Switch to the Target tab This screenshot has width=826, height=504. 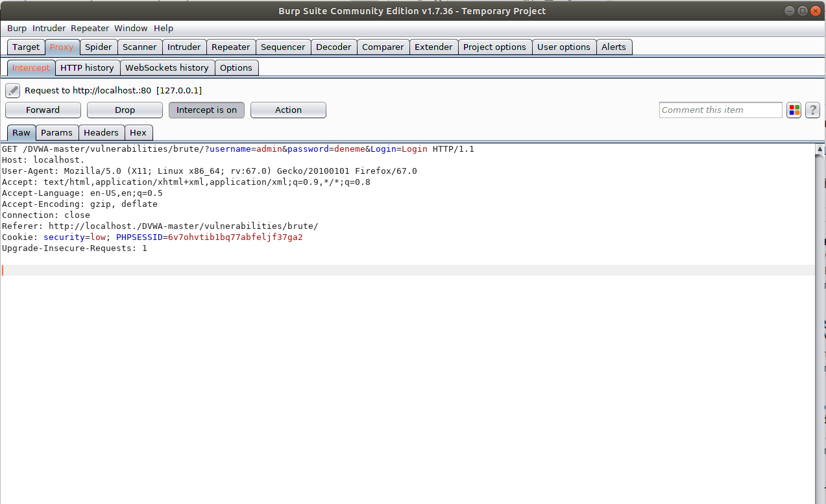26,47
